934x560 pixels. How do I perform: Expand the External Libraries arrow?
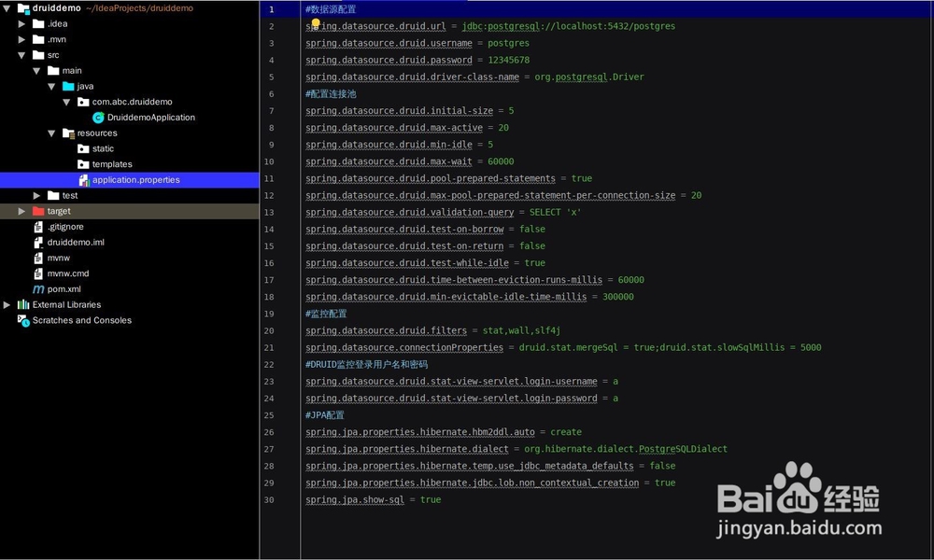pos(7,304)
